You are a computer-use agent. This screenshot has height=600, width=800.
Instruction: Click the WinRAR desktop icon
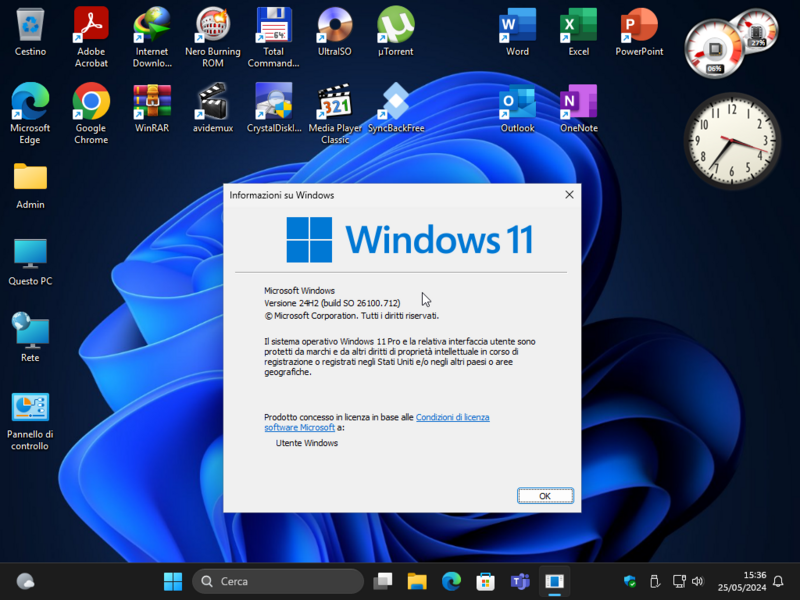(x=152, y=108)
